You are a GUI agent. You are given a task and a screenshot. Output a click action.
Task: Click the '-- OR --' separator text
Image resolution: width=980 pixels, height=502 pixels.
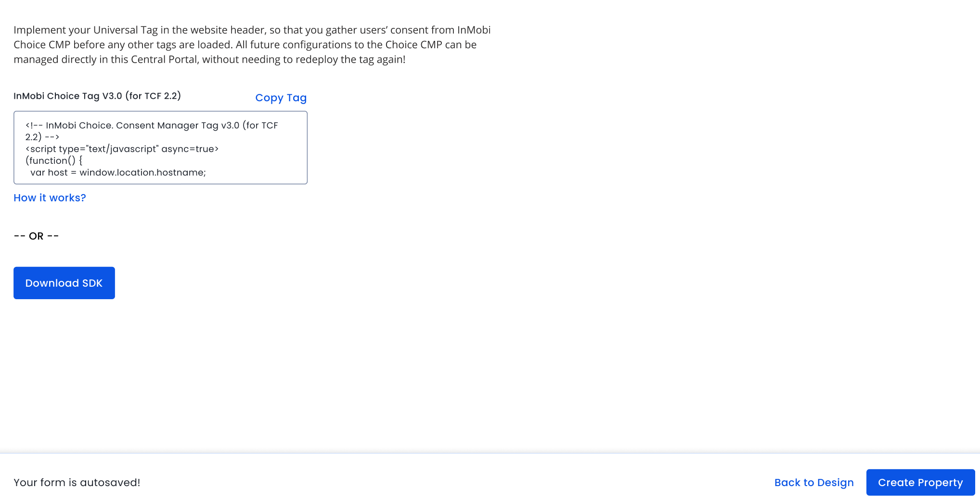click(x=36, y=236)
